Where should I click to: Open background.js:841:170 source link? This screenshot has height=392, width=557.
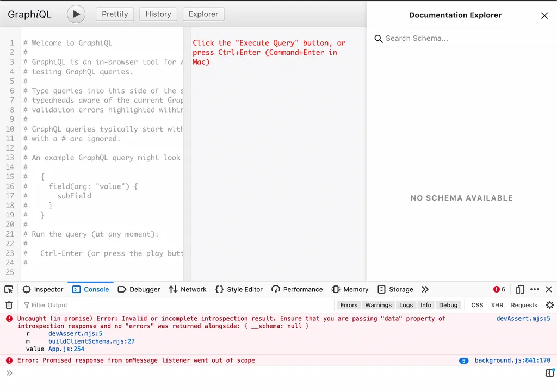point(512,360)
